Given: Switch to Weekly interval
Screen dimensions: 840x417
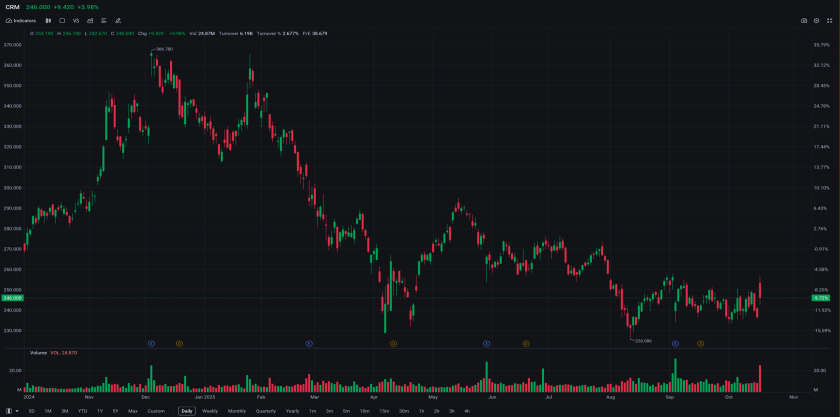Looking at the screenshot, I should click(x=210, y=411).
